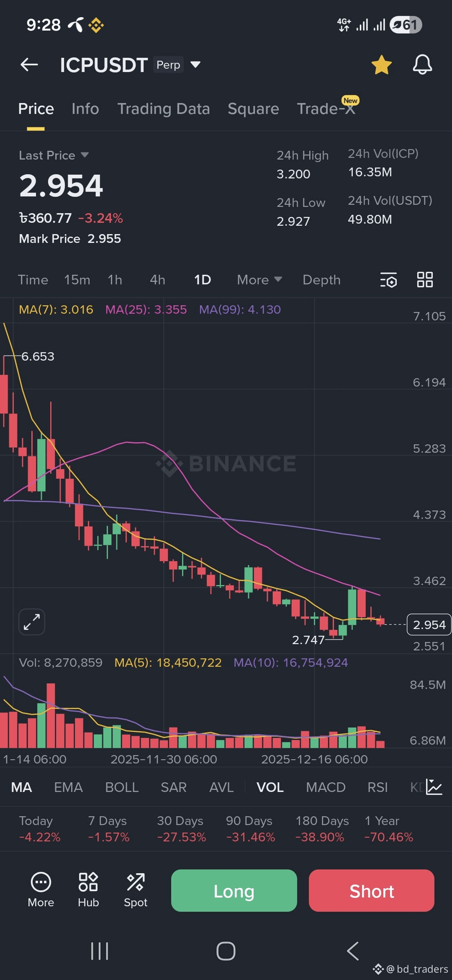The height and width of the screenshot is (980, 452).
Task: Tap the Vol: 8,270,859 label
Action: [x=61, y=663]
